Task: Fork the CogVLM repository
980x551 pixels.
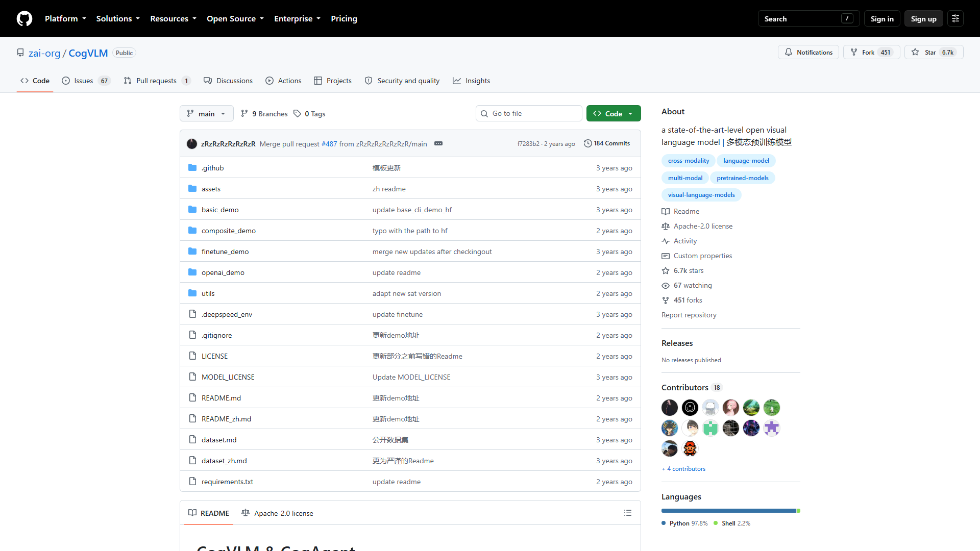Action: (871, 52)
